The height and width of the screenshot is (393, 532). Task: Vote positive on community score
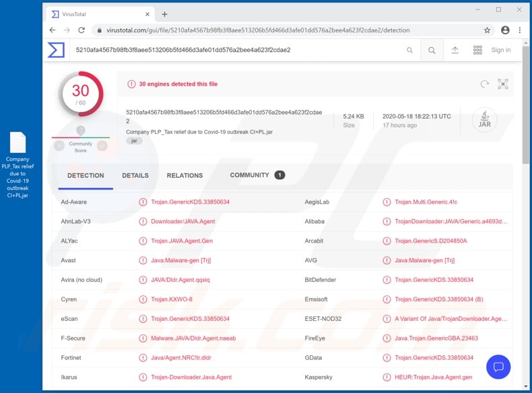click(x=102, y=146)
